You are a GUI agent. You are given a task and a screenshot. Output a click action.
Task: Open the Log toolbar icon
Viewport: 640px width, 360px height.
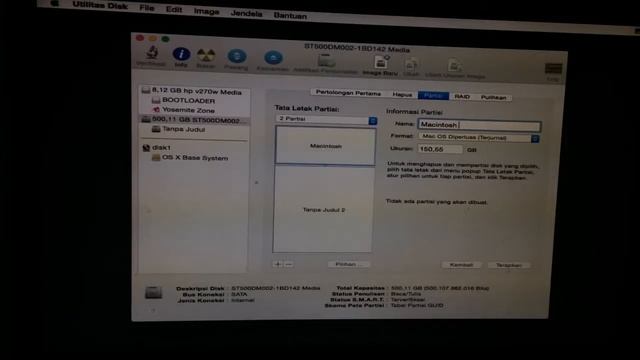tap(553, 69)
